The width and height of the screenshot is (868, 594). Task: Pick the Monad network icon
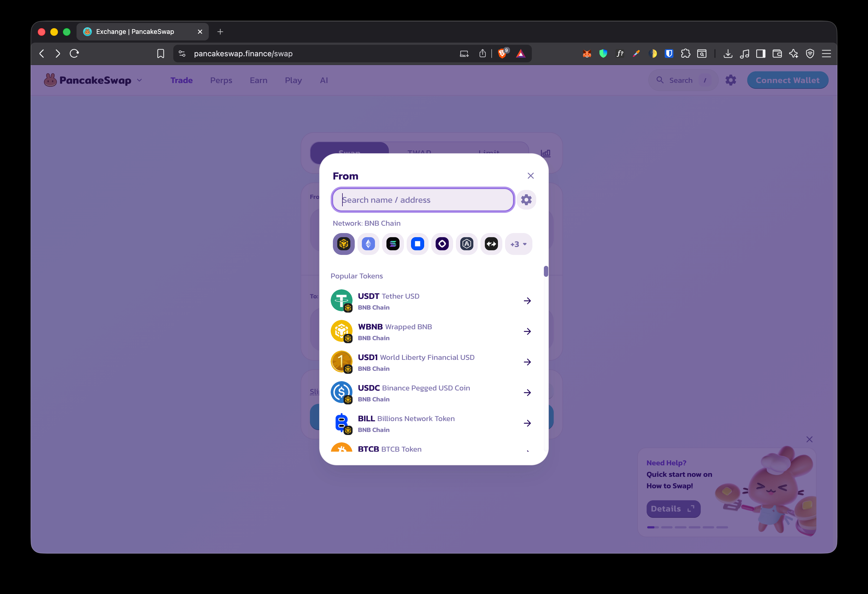coord(442,244)
